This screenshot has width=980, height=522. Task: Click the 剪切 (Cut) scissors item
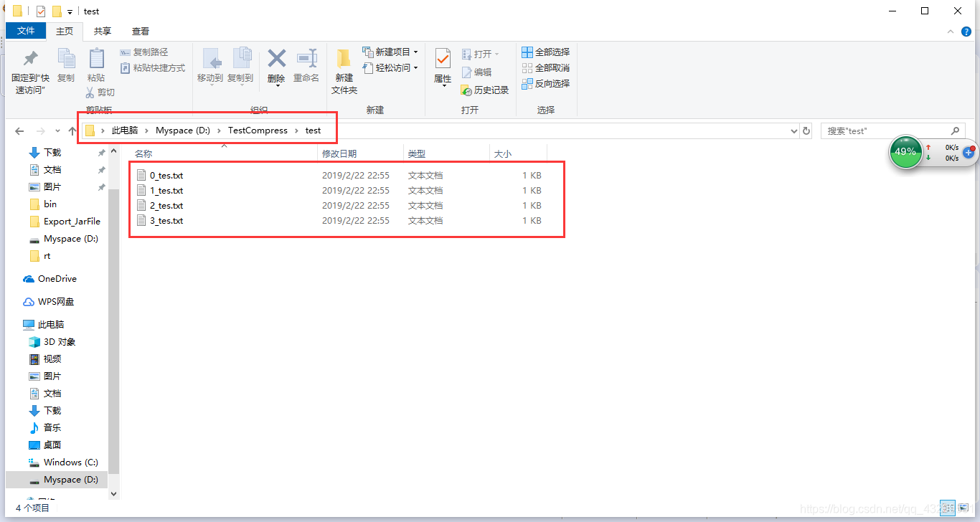(100, 92)
